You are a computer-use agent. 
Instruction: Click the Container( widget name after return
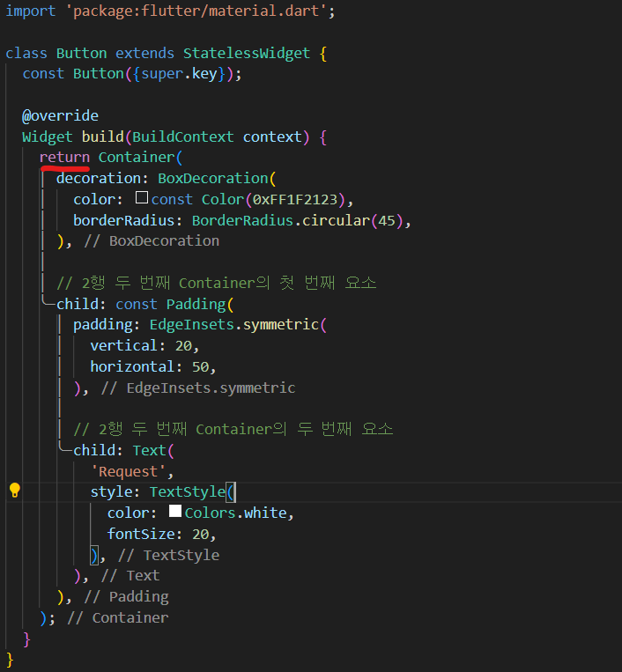tap(141, 158)
